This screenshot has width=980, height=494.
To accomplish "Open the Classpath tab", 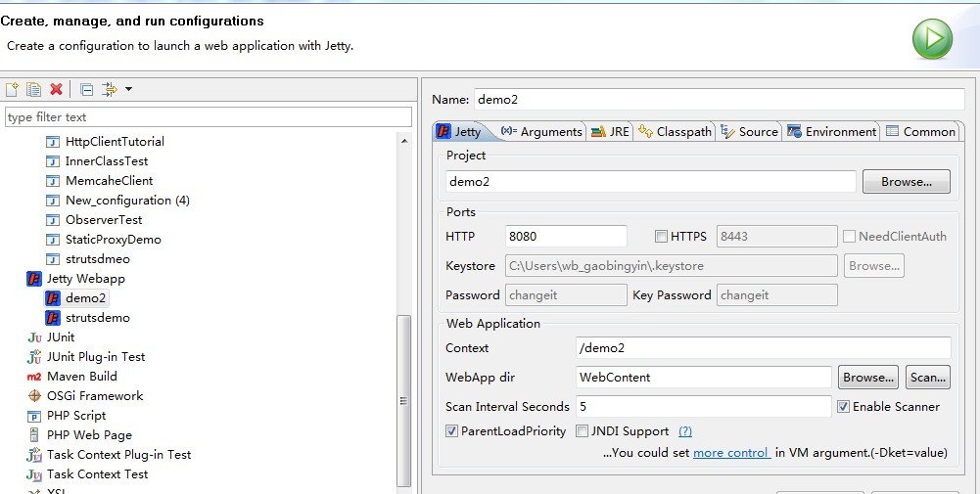I will tap(676, 132).
